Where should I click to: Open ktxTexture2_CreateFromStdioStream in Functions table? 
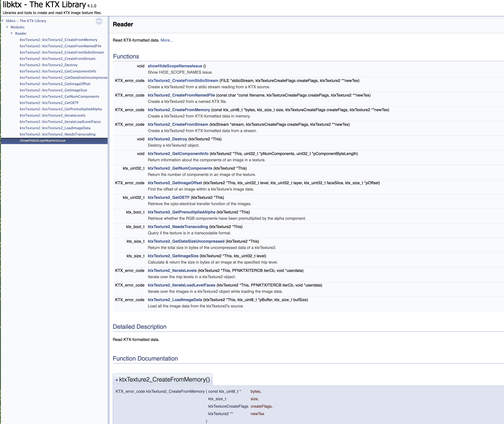[183, 81]
